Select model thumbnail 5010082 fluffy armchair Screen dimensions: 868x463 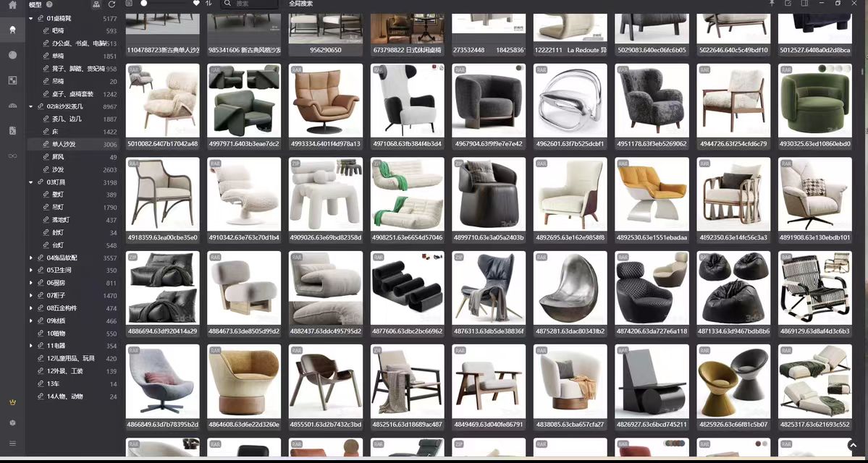click(x=163, y=101)
